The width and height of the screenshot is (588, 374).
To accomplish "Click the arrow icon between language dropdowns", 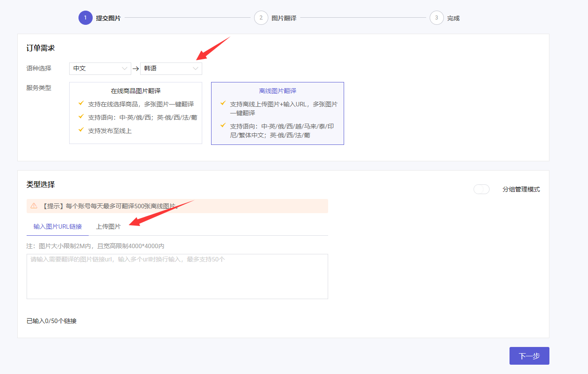I will (x=136, y=69).
